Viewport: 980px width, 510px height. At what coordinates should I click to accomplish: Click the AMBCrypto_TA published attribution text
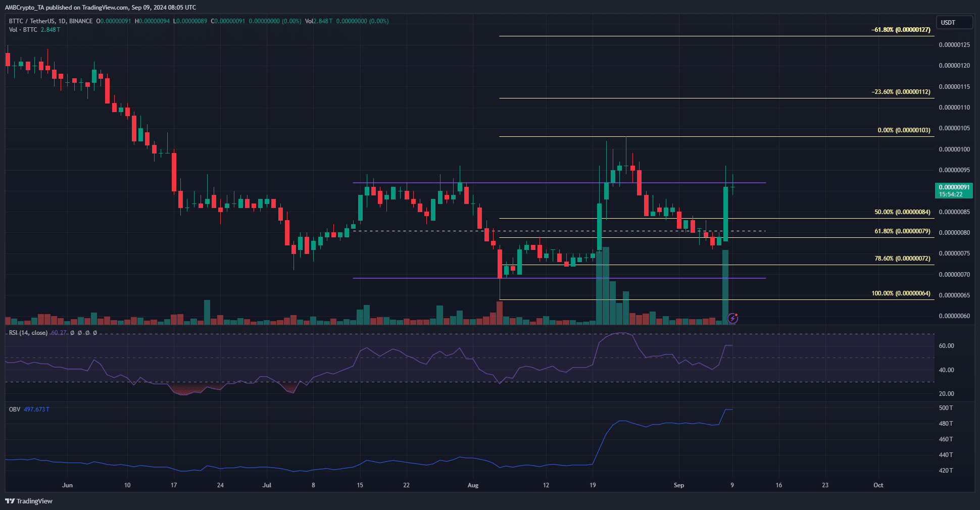click(x=101, y=8)
